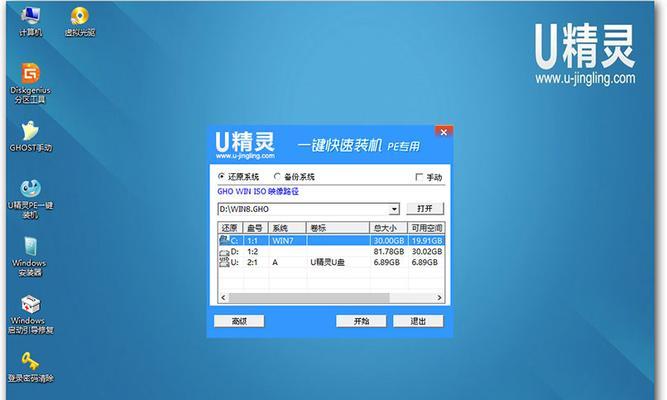Select the D: partition row
667x400 pixels.
tap(330, 251)
